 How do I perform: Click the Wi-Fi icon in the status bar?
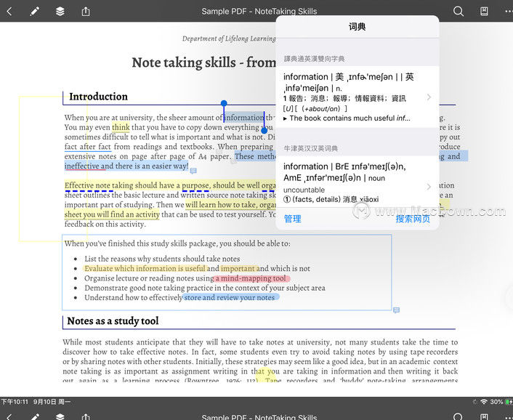(x=483, y=402)
